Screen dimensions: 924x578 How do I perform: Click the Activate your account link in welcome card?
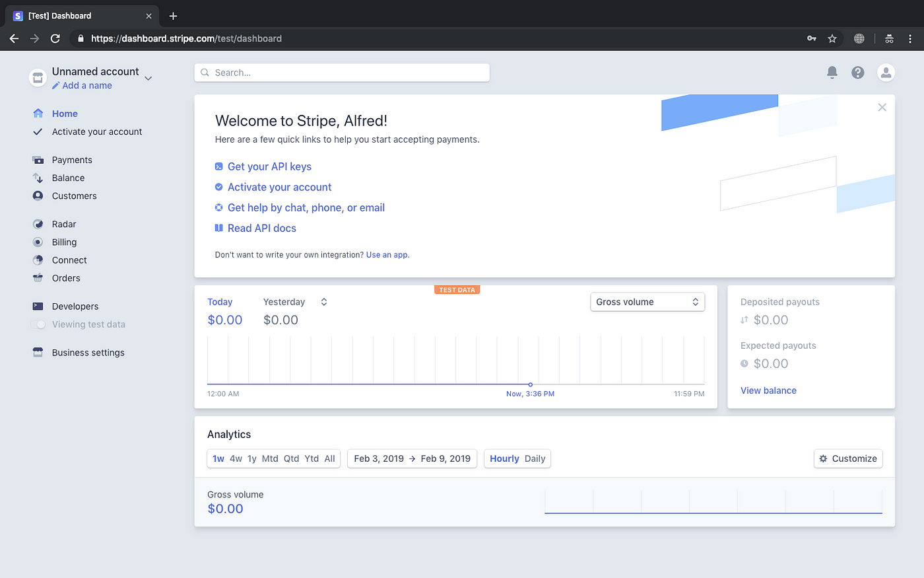[x=279, y=187]
